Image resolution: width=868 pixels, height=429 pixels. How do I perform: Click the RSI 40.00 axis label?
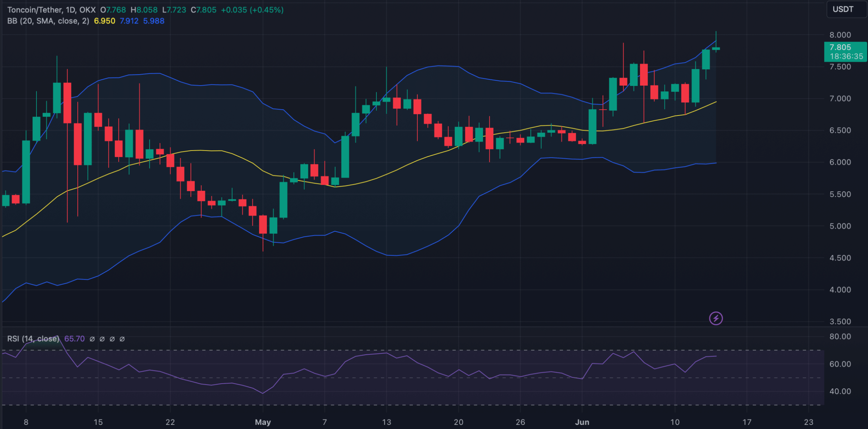tap(840, 391)
